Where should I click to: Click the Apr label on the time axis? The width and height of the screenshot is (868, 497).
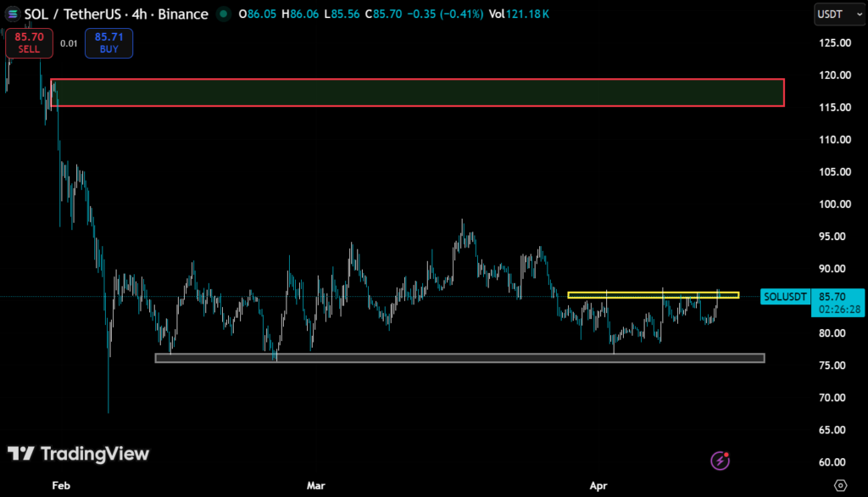tap(598, 485)
